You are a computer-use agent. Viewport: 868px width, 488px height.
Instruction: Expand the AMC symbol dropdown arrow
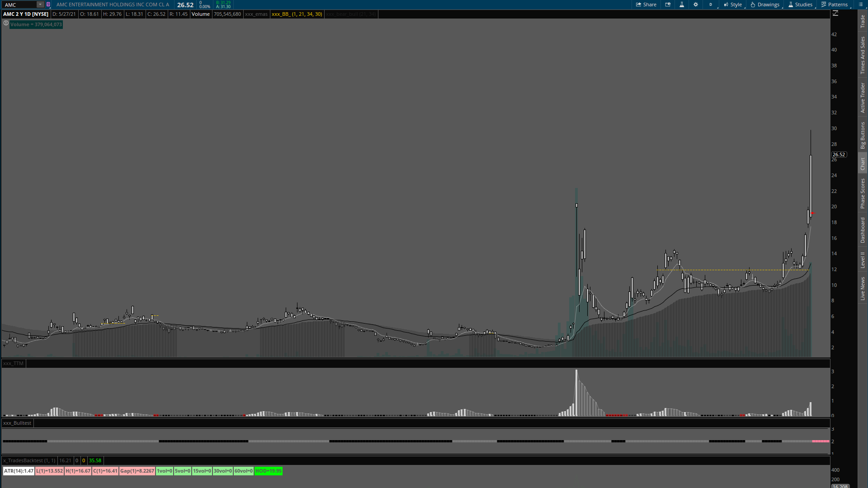40,5
